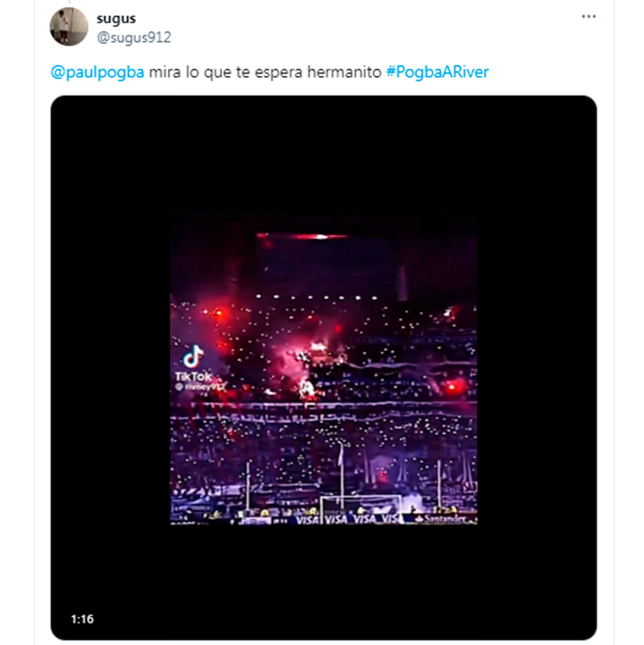Play the embedded stadium video

[x=323, y=368]
